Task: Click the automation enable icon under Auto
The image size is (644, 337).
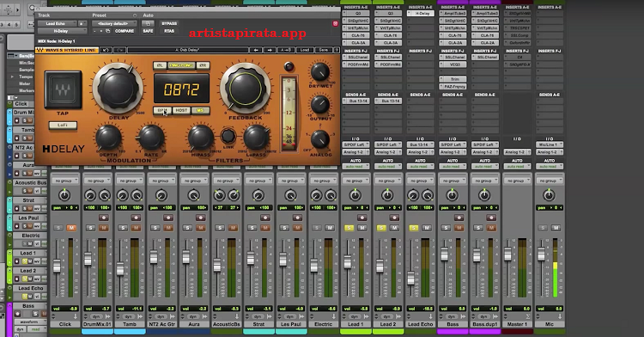Action: pyautogui.click(x=149, y=23)
